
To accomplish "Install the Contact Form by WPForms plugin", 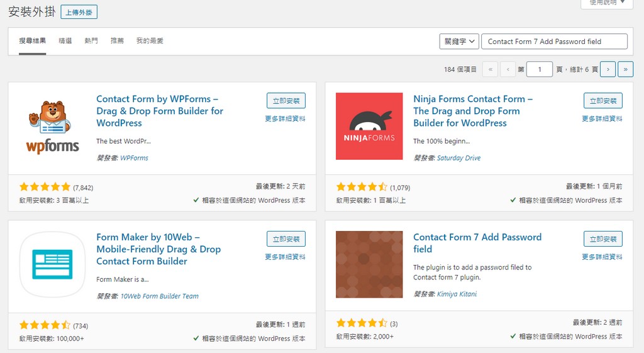I will [x=286, y=101].
